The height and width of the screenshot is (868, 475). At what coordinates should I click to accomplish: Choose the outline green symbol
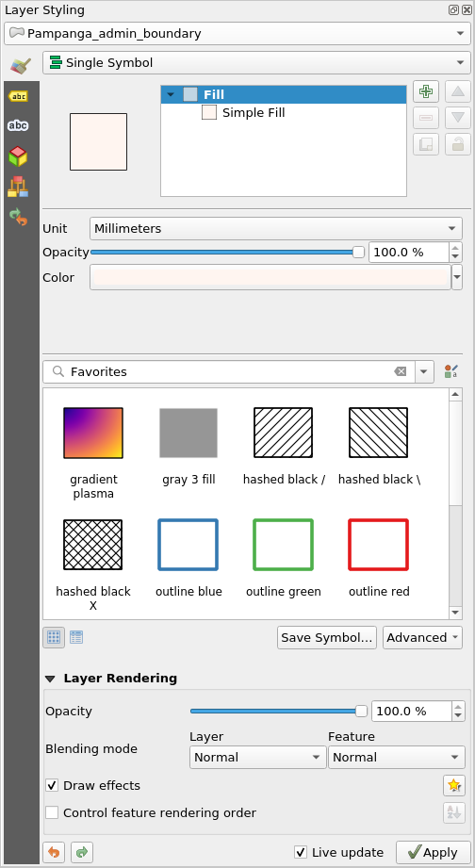point(284,557)
